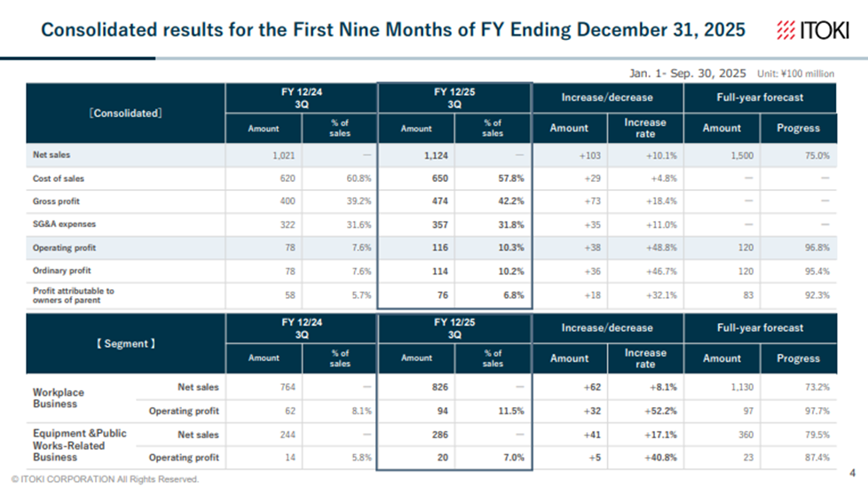Screen dimensions: 868x488
Task: Click the SG&A expenses row label
Action: [x=64, y=224]
